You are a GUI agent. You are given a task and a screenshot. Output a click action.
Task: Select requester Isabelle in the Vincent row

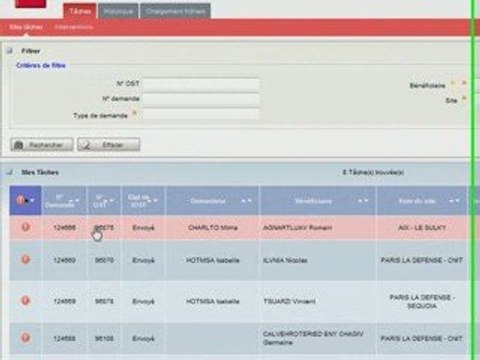213,301
